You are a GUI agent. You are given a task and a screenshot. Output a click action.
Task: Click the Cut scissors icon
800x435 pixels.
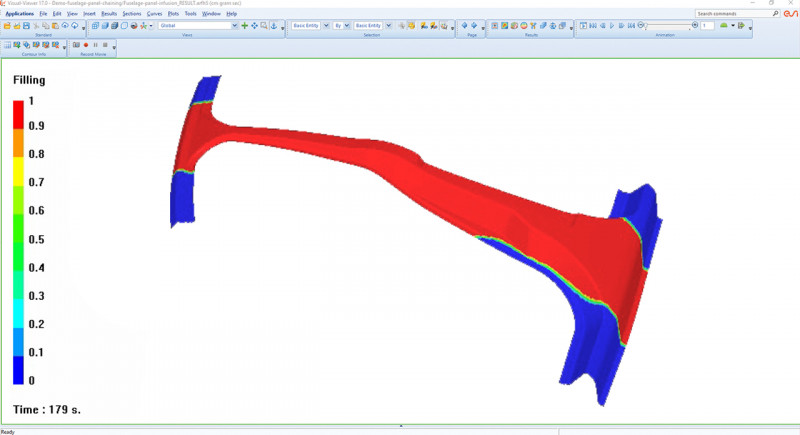(x=36, y=25)
